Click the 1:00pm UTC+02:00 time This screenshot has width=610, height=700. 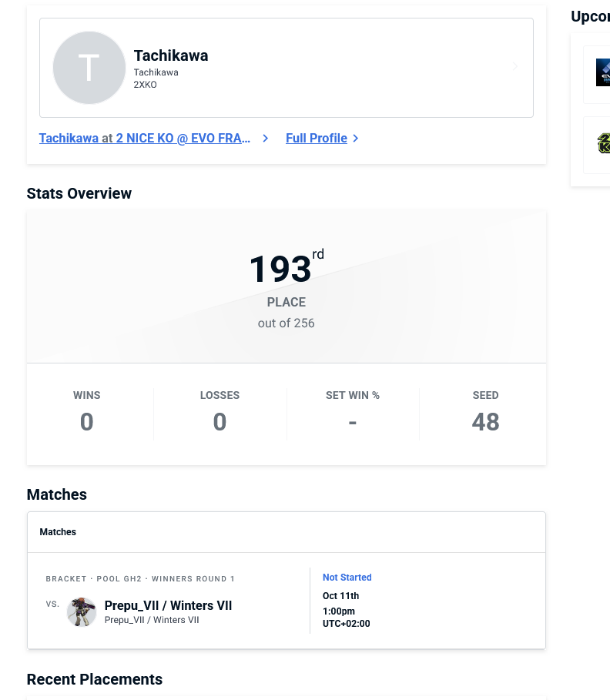click(346, 618)
